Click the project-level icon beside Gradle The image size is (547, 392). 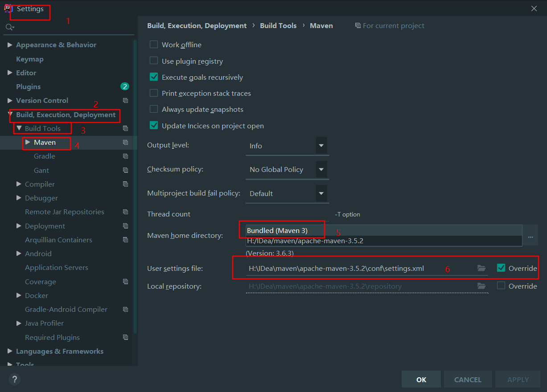point(126,156)
